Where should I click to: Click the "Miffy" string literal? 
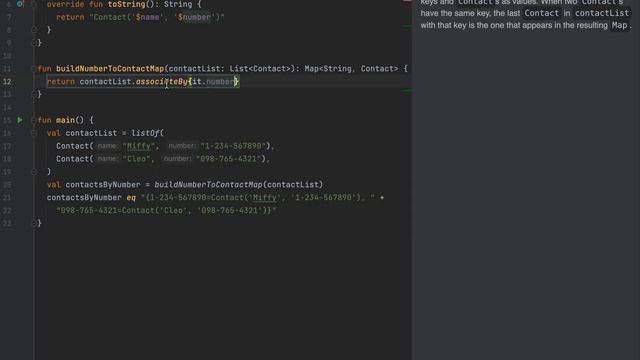(x=138, y=146)
